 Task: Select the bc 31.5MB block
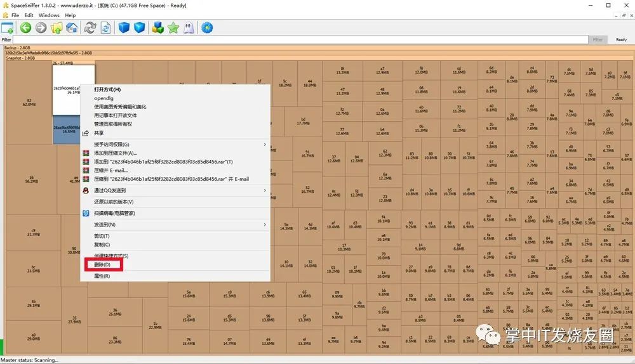tap(33, 268)
